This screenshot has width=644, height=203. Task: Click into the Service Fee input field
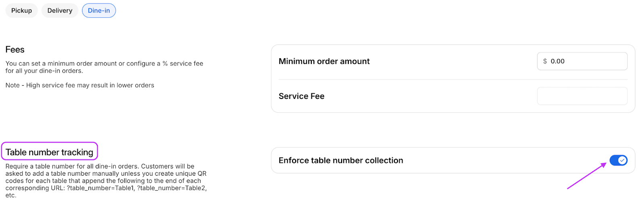[582, 96]
